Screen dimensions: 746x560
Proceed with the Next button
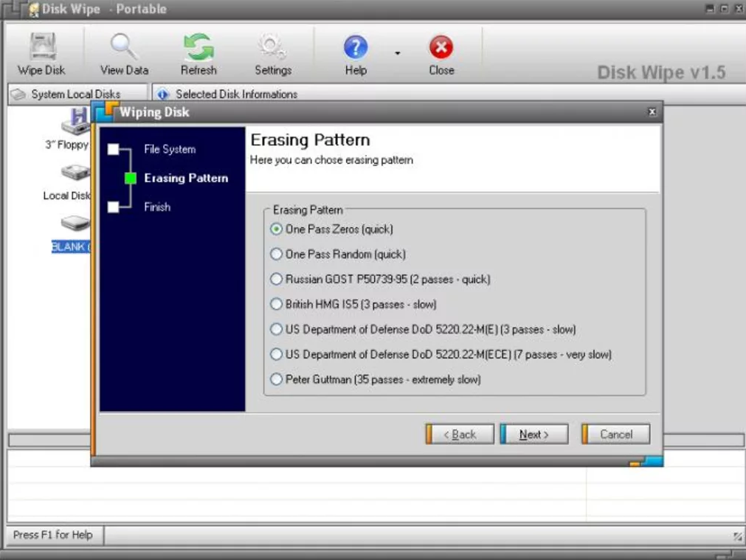pos(533,435)
